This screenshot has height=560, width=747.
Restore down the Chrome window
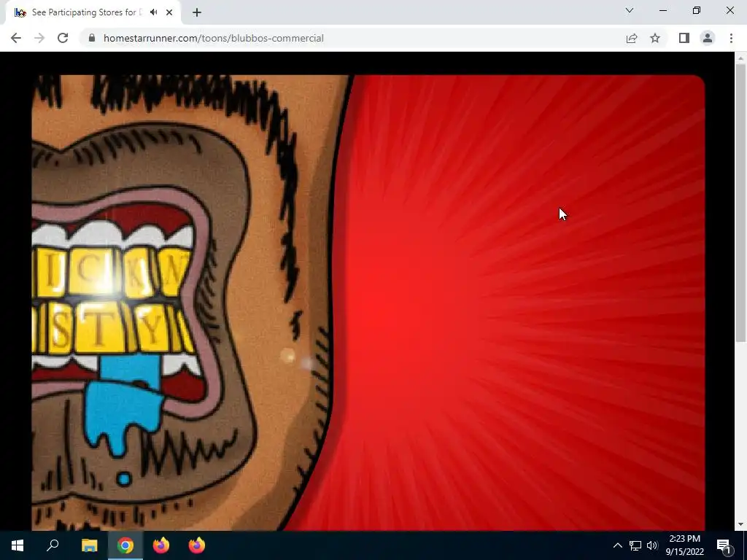[697, 10]
